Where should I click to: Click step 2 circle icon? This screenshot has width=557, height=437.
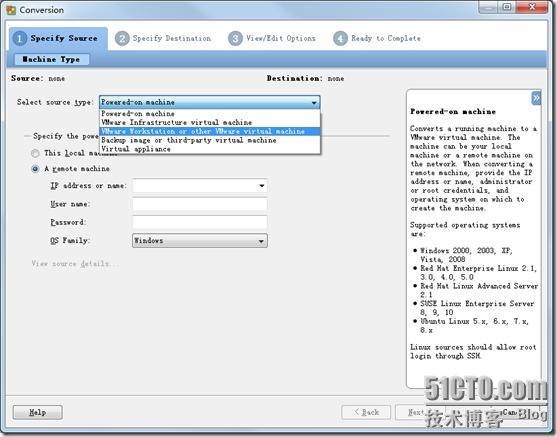122,38
